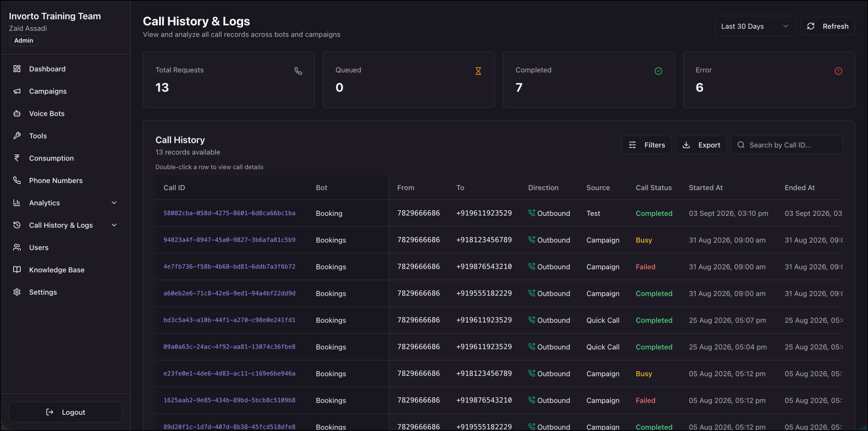This screenshot has width=868, height=431.
Task: Click the Admin role badge
Action: 24,40
